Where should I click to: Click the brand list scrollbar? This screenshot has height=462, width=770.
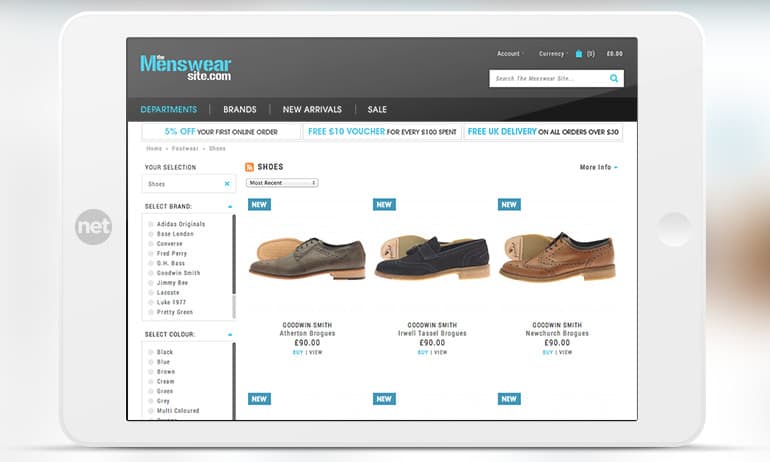[x=234, y=255]
